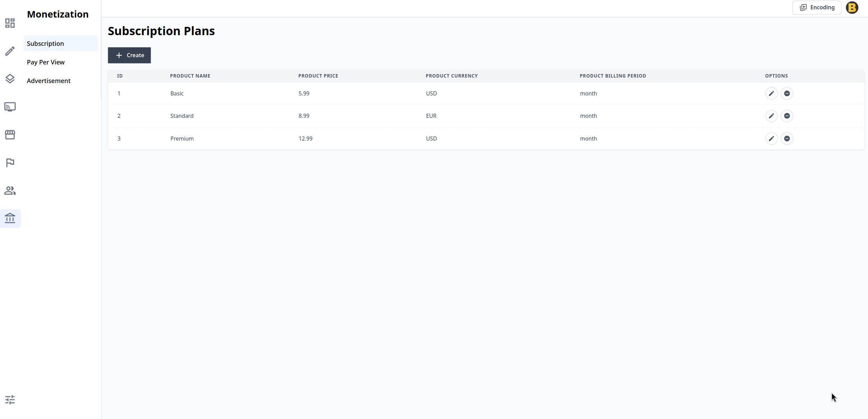
Task: Open the Encoding button in header
Action: tap(817, 8)
